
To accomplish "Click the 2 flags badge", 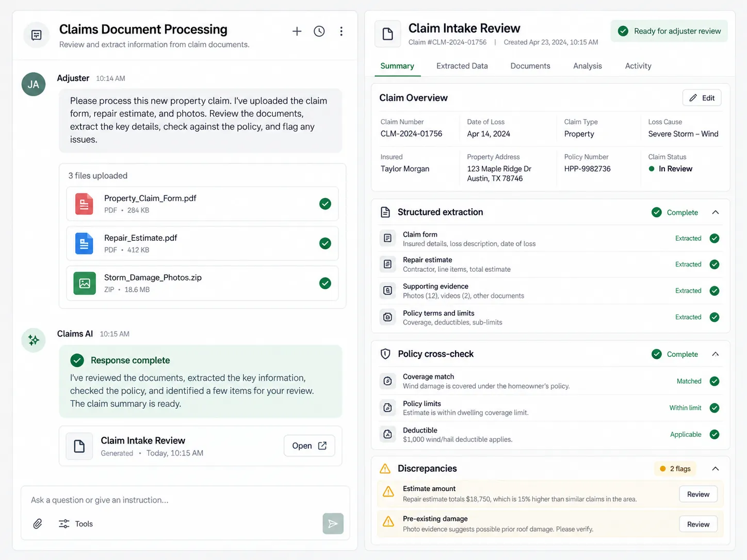I will coord(675,469).
